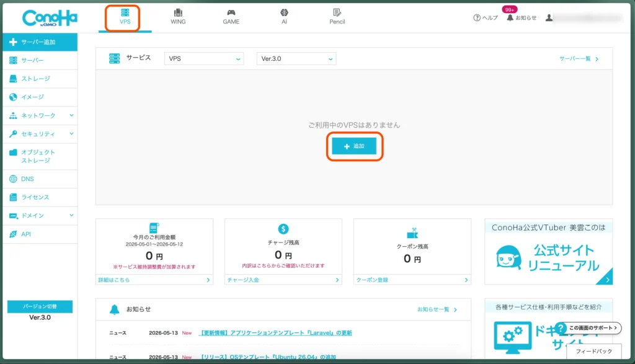Open API in the sidebar
This screenshot has height=364, width=635.
[x=40, y=234]
